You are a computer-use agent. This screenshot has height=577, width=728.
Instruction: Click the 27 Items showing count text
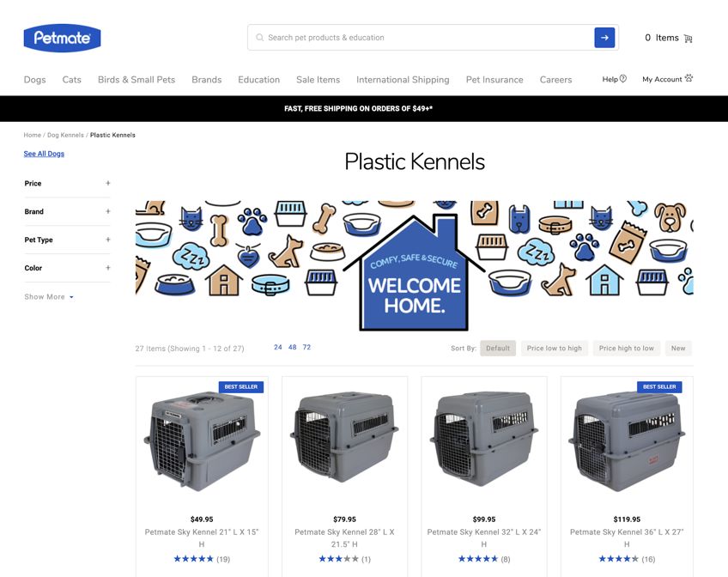click(x=190, y=348)
